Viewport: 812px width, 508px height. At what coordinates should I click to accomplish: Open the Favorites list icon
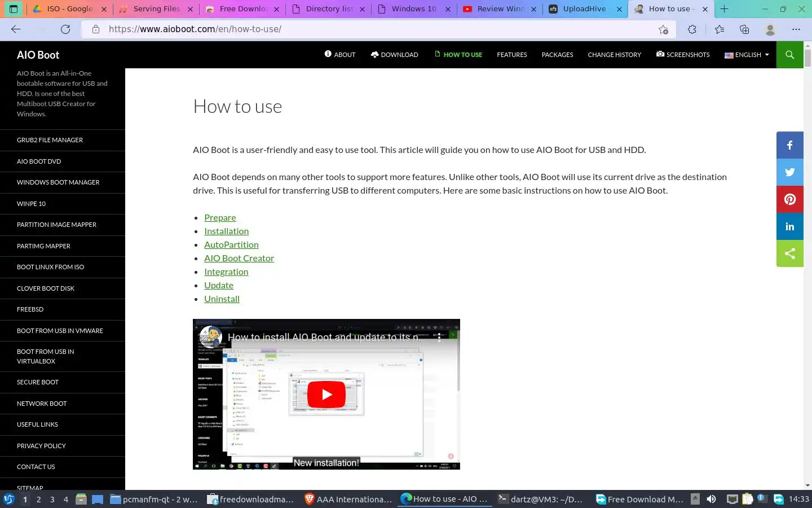pyautogui.click(x=720, y=29)
